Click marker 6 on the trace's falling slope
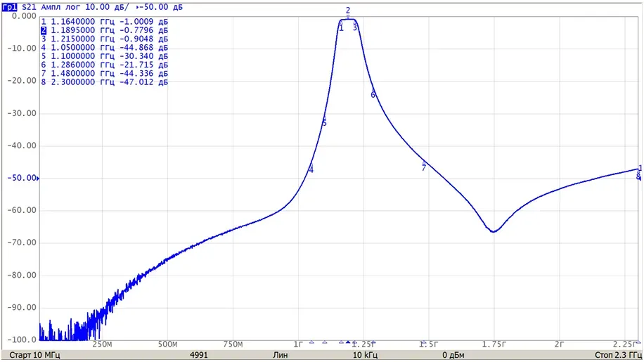644x362 pixels. (373, 93)
